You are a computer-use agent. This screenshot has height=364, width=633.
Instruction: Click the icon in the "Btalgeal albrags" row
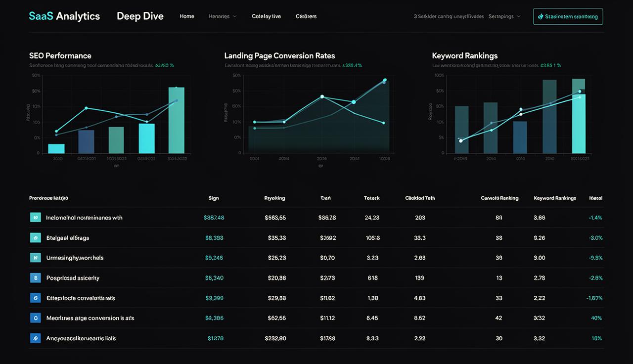(x=35, y=238)
